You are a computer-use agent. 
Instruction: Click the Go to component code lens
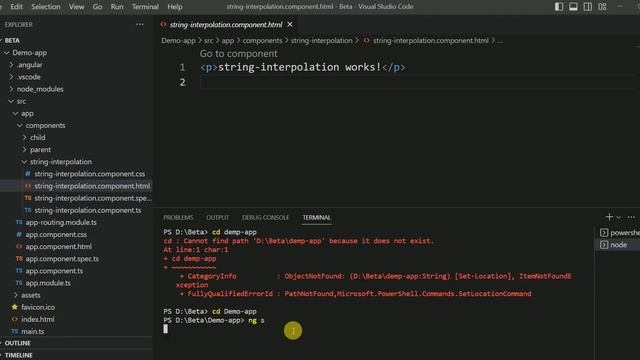(238, 53)
